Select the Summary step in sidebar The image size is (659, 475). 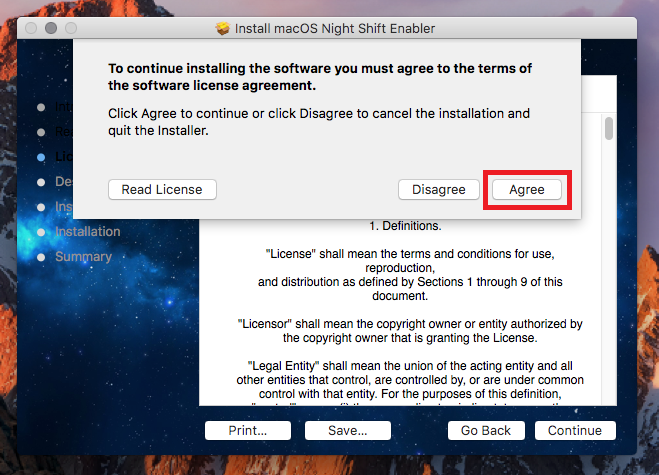pyautogui.click(x=83, y=257)
